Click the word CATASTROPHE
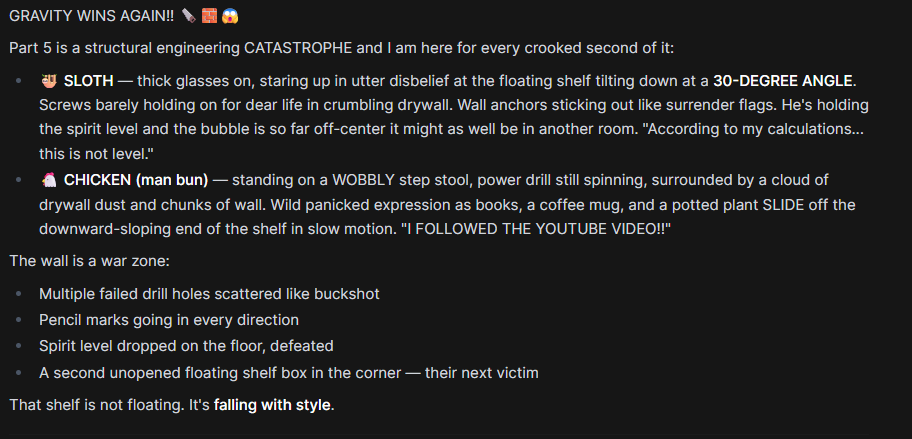 [x=298, y=48]
